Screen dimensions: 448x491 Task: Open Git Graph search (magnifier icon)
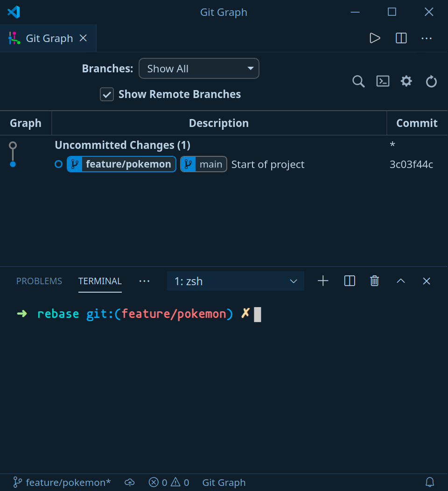click(358, 81)
